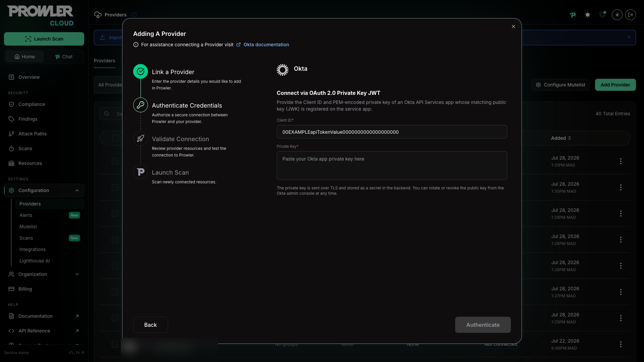
Task: Click the sign out icon
Action: 631,15
